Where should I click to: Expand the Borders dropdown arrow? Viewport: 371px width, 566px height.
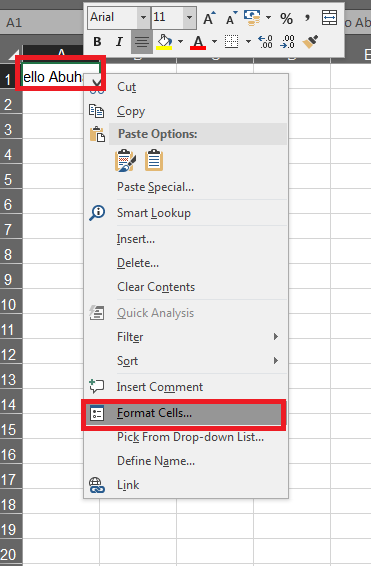pyautogui.click(x=248, y=42)
